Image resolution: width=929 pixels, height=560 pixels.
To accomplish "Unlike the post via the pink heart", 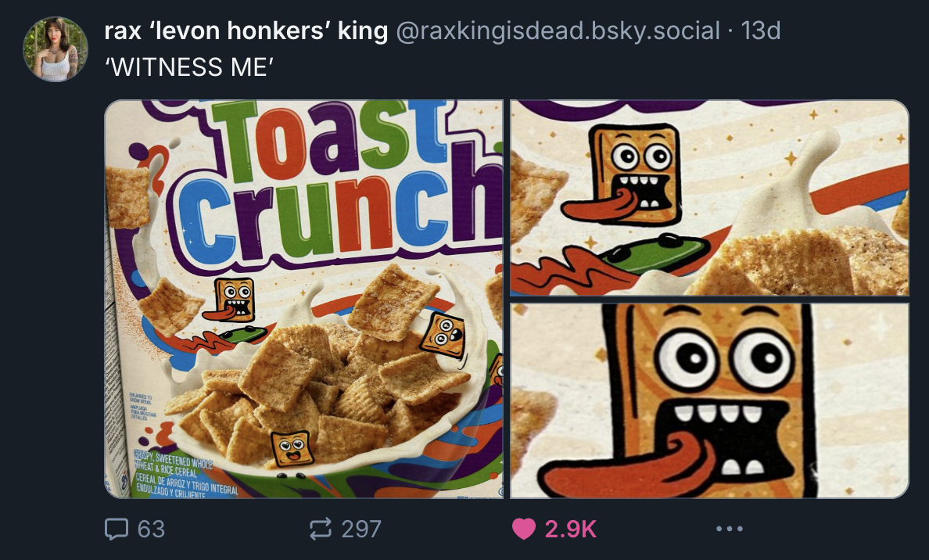I will 523,529.
